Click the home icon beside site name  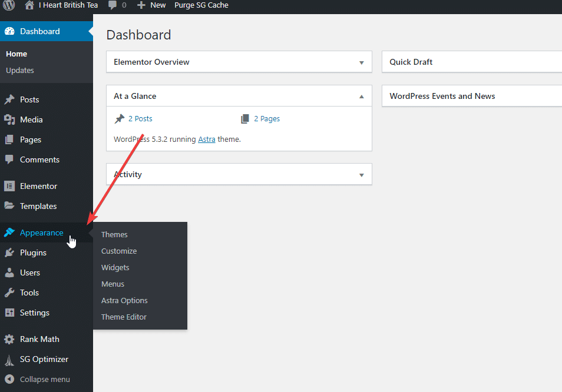(29, 5)
